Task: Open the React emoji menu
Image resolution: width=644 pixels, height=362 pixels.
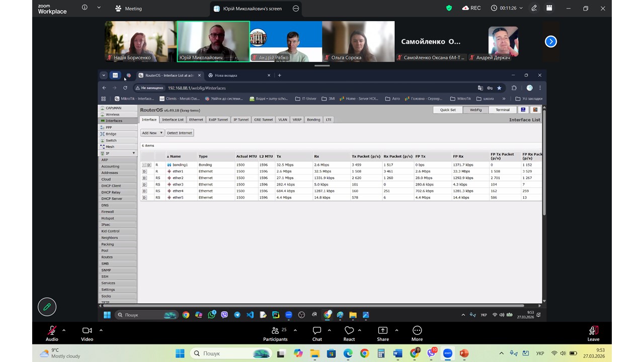Action: click(349, 333)
